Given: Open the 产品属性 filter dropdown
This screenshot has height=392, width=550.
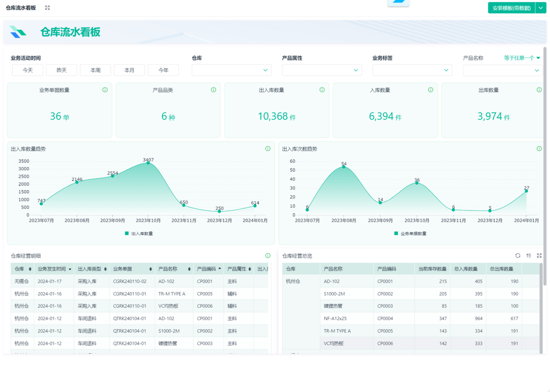Looking at the screenshot, I should 322,70.
